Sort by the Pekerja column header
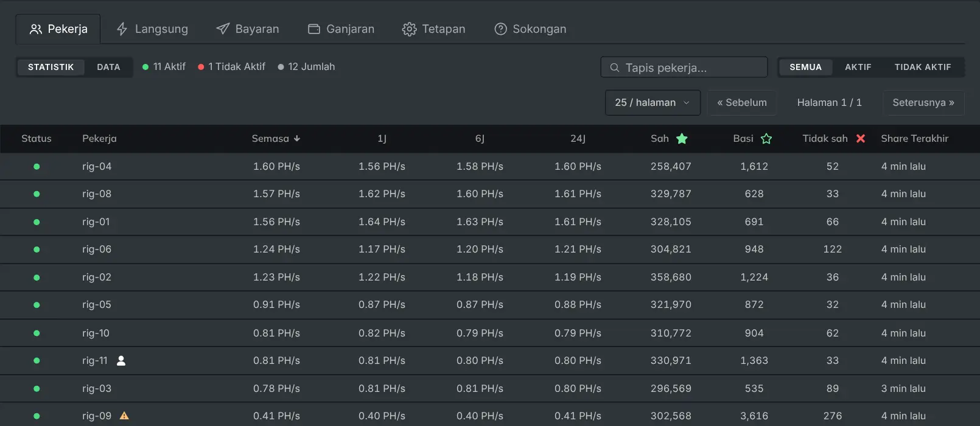The image size is (980, 426). click(x=99, y=139)
